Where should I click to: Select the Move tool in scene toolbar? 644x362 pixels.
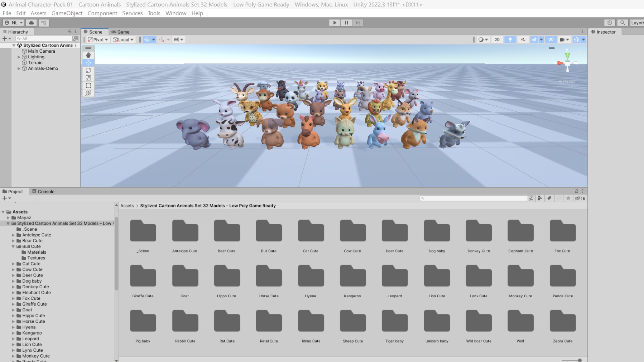tap(88, 63)
